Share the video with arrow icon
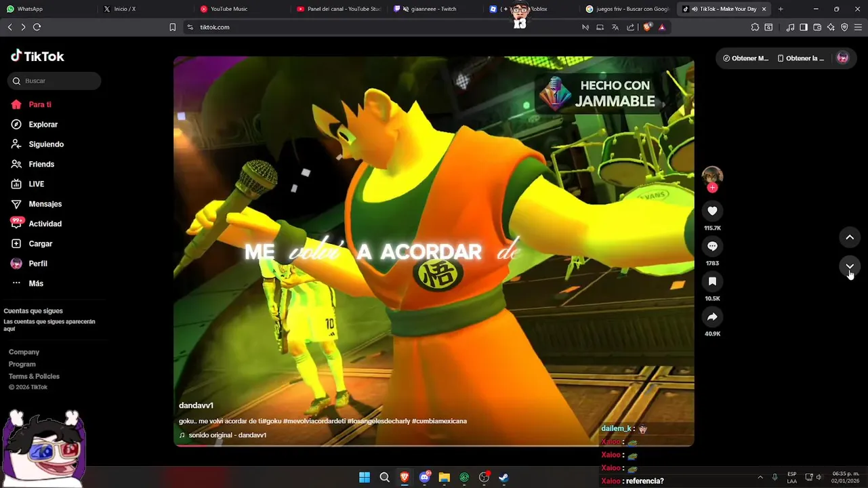The image size is (868, 488). 712,317
